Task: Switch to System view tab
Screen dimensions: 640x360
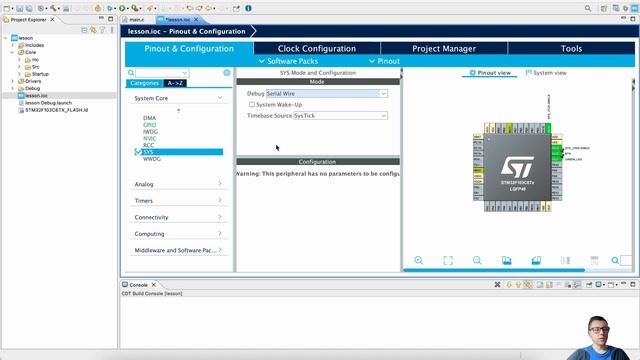Action: [546, 73]
